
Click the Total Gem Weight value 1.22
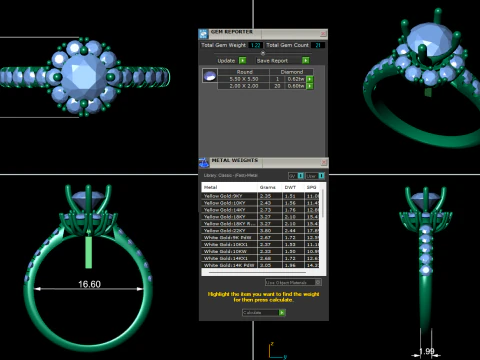tap(256, 45)
